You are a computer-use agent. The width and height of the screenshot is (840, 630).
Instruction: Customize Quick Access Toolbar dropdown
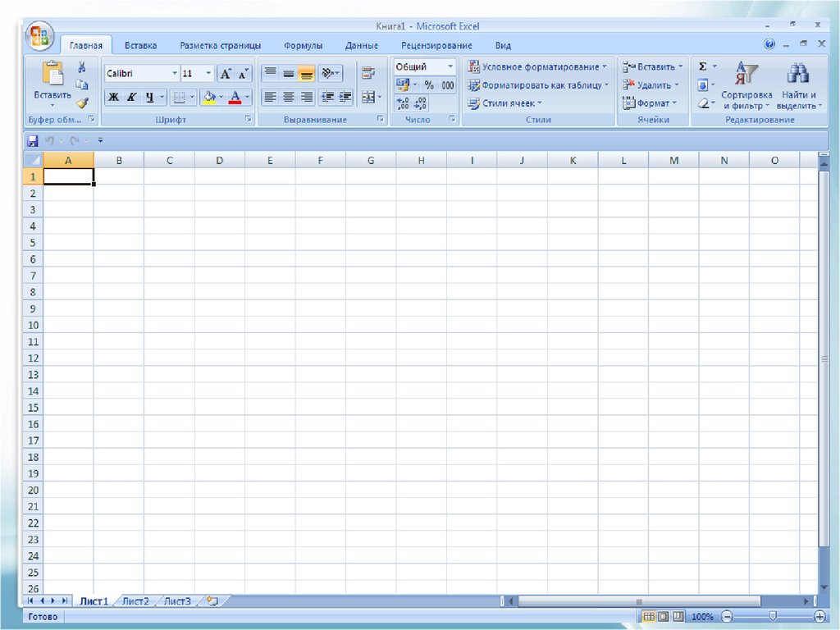pos(100,141)
